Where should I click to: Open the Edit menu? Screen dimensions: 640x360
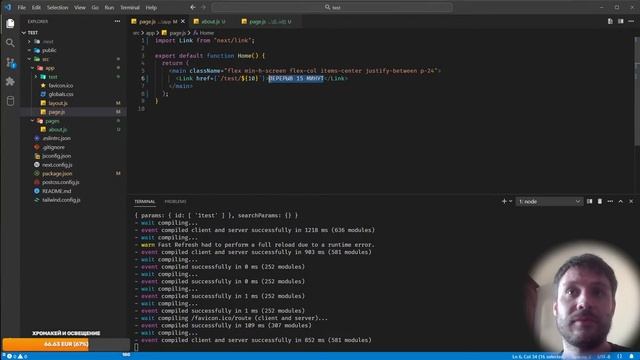click(36, 7)
